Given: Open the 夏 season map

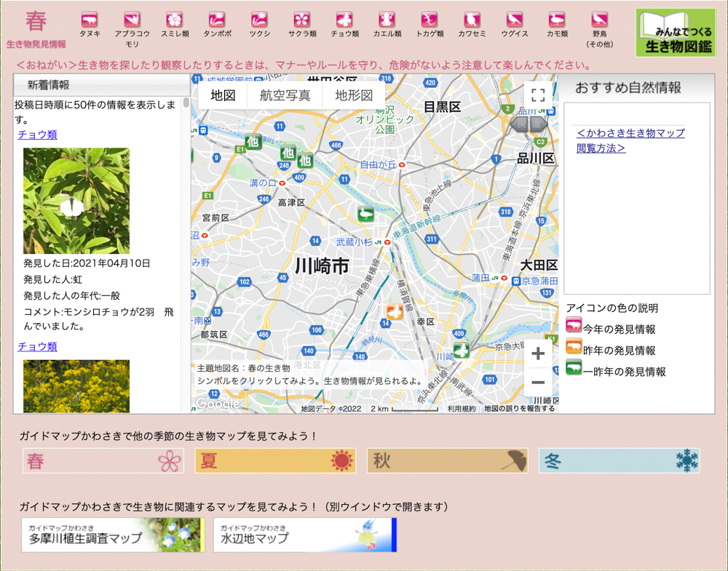Looking at the screenshot, I should coord(275,460).
